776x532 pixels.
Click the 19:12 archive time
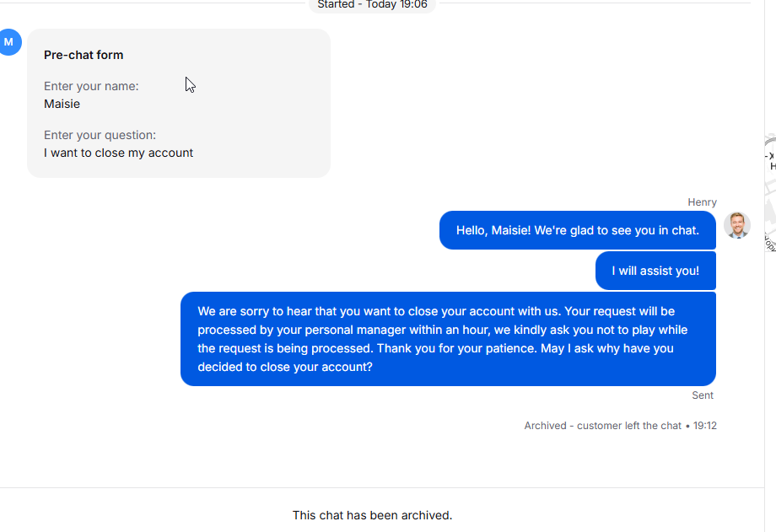[705, 426]
